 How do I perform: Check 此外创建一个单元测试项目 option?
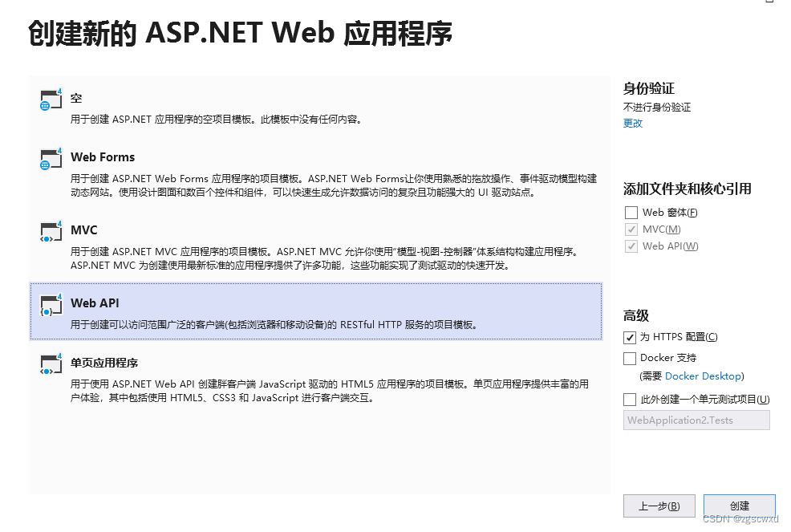[x=630, y=400]
